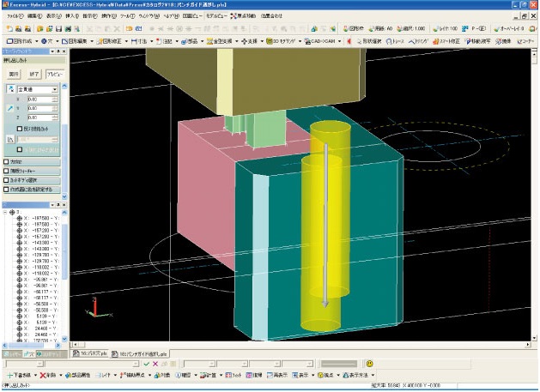This screenshot has height=392, width=540.
Task: Click the slider control in the bottom toolbar
Action: [338, 364]
